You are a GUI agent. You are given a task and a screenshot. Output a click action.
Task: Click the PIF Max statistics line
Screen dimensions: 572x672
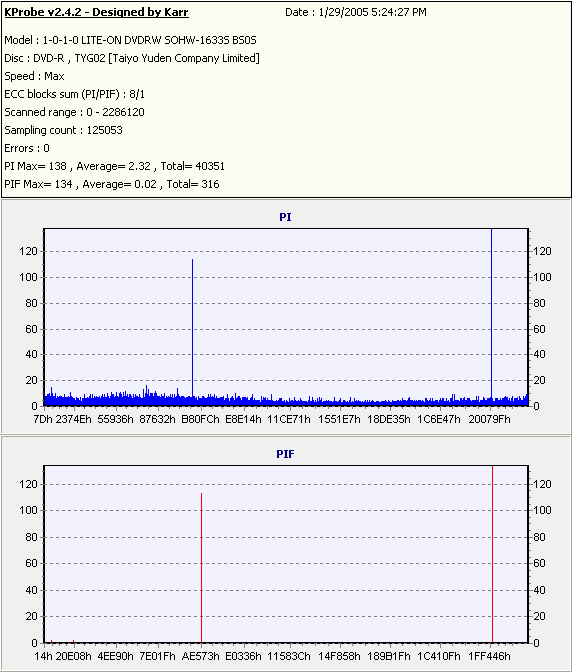pyautogui.click(x=112, y=184)
